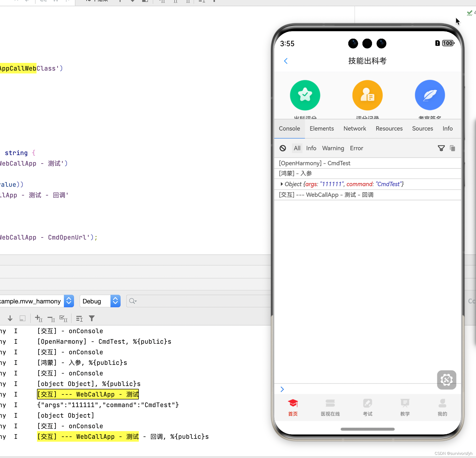Go back using the blue chevron
Screen dimensions: 476x458
pyautogui.click(x=286, y=61)
